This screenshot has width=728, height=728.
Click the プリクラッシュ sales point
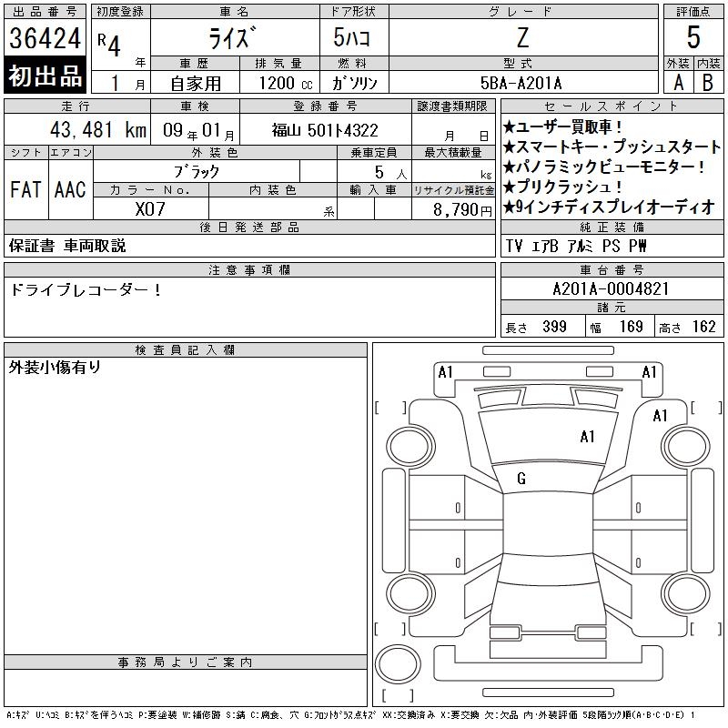(x=562, y=187)
